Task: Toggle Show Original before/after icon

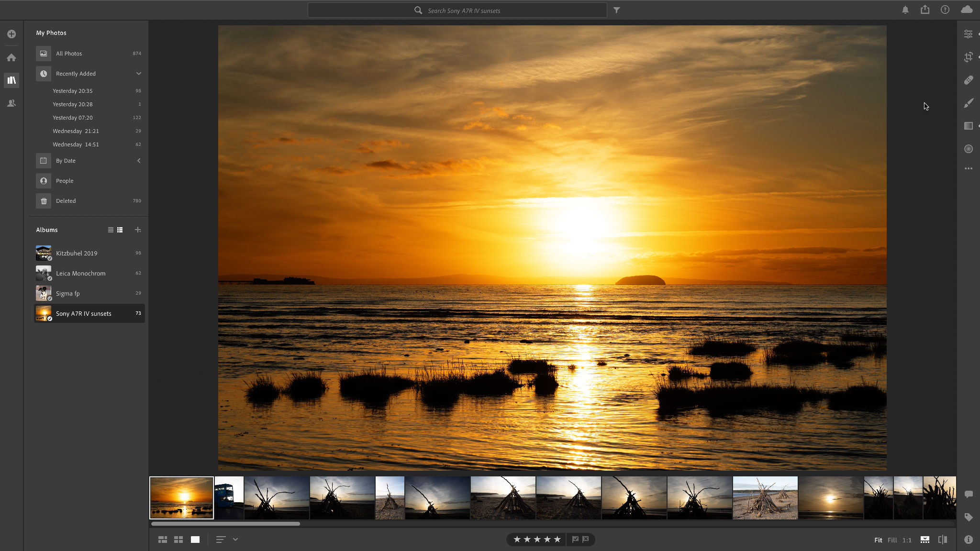Action: (942, 540)
